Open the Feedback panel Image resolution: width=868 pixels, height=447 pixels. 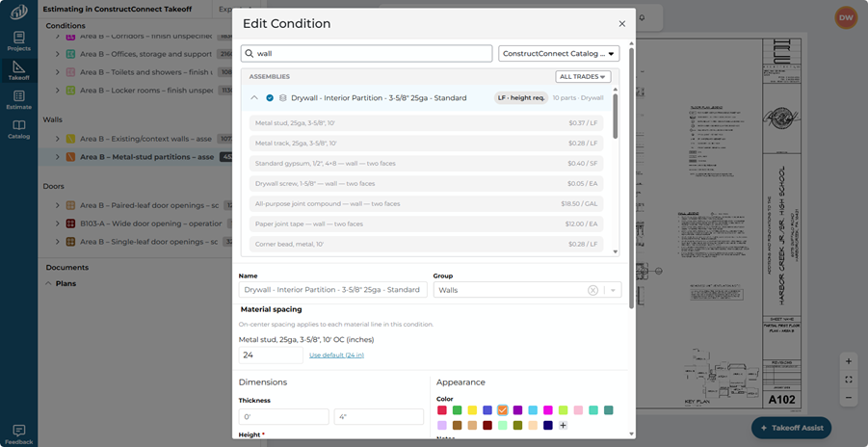click(x=19, y=434)
